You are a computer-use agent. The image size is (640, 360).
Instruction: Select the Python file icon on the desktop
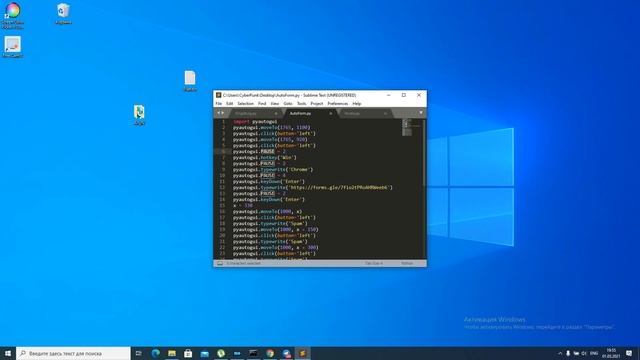[139, 115]
